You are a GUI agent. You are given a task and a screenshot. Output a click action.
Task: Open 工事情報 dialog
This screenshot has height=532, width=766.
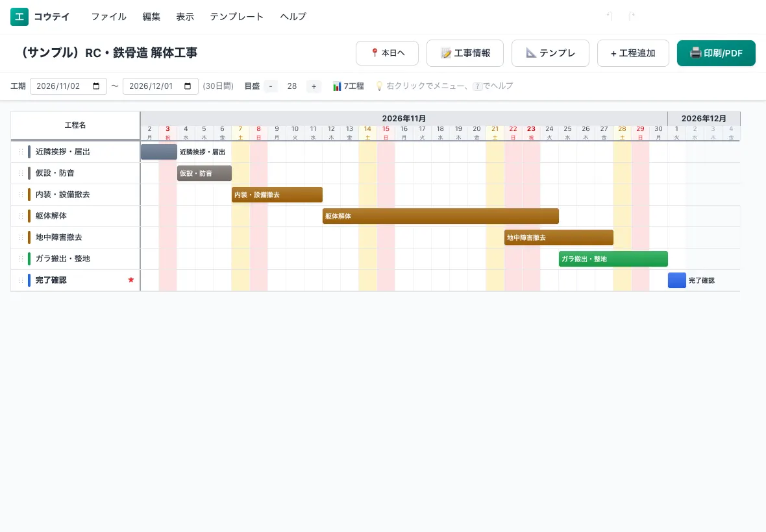point(465,53)
